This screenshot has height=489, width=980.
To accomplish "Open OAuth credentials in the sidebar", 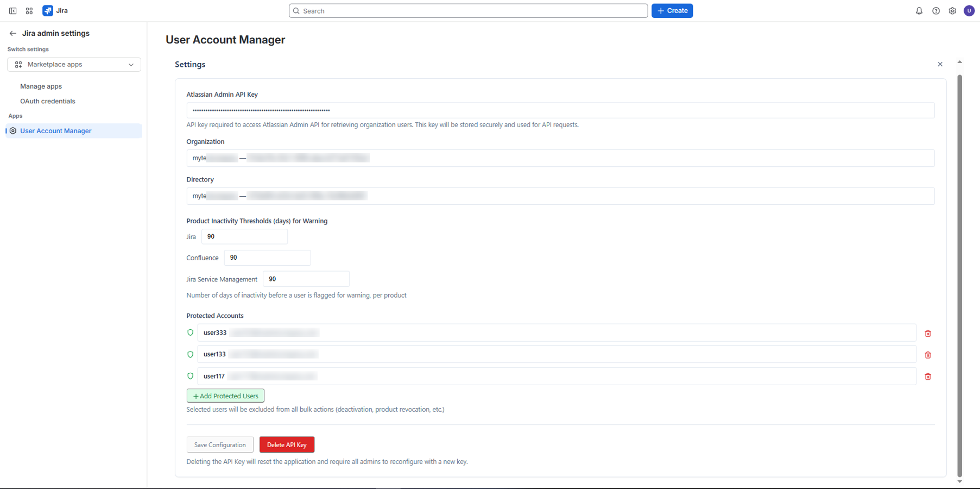I will [48, 101].
